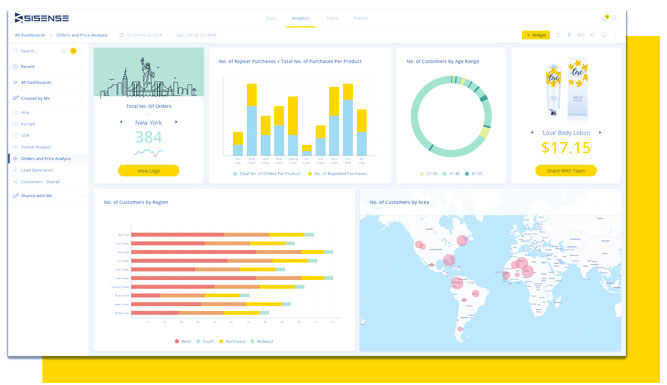Click the Share With Team button

[x=566, y=171]
